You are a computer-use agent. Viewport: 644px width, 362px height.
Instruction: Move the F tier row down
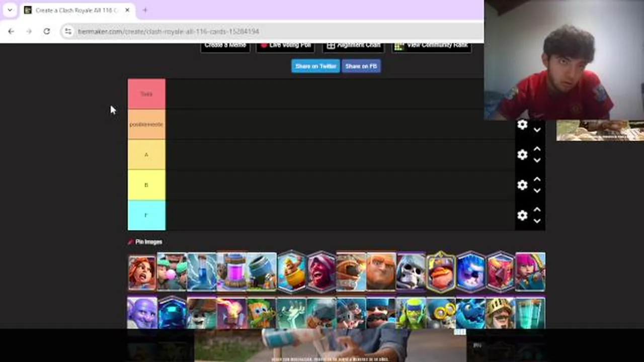[537, 221]
